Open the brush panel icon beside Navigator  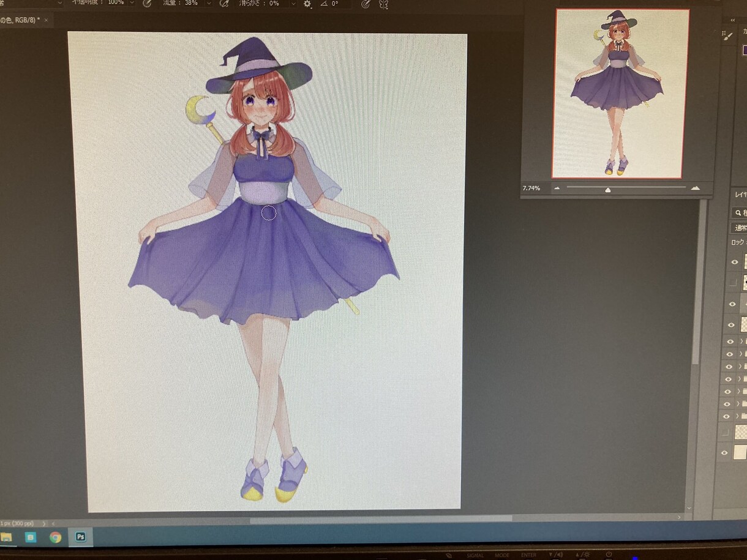click(728, 37)
